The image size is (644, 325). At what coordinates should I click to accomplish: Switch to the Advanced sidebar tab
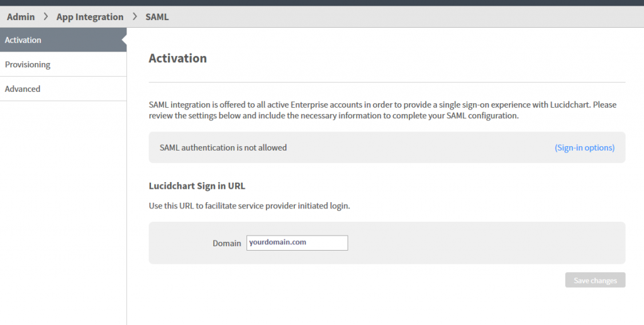click(64, 89)
